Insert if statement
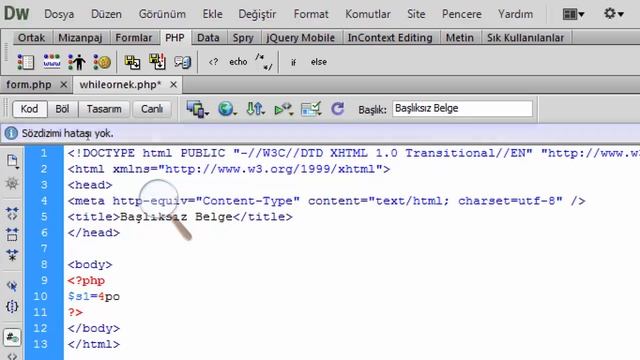640x360 pixels. (x=293, y=62)
